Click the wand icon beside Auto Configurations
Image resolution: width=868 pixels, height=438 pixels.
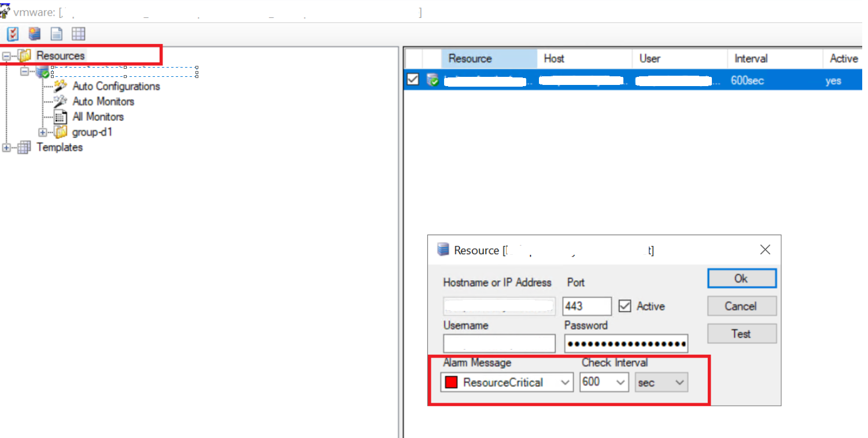(x=60, y=87)
